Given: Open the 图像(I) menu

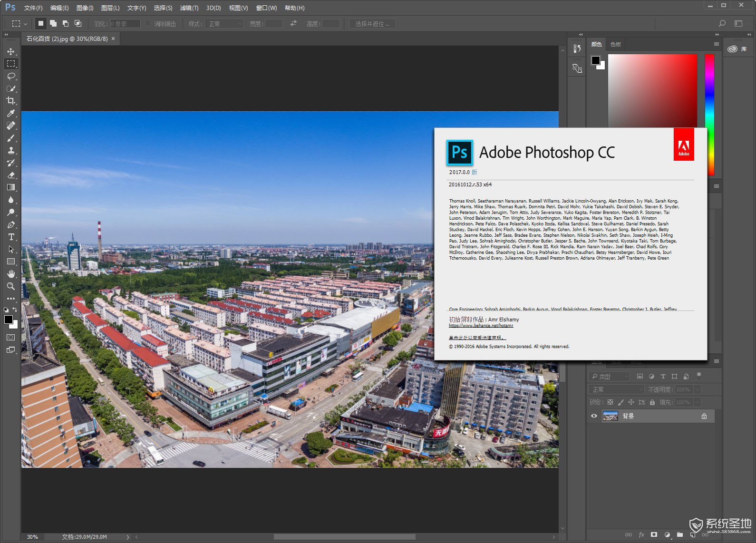Looking at the screenshot, I should click(85, 8).
